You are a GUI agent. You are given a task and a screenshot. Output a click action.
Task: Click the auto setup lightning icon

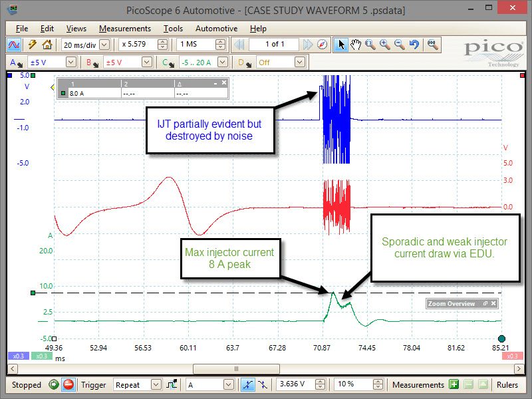tap(33, 45)
